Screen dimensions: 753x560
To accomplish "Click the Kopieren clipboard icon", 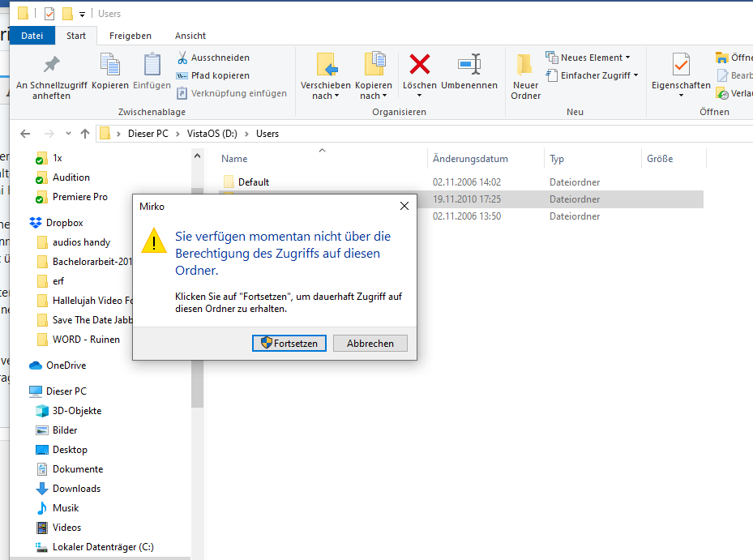I will pyautogui.click(x=110, y=64).
